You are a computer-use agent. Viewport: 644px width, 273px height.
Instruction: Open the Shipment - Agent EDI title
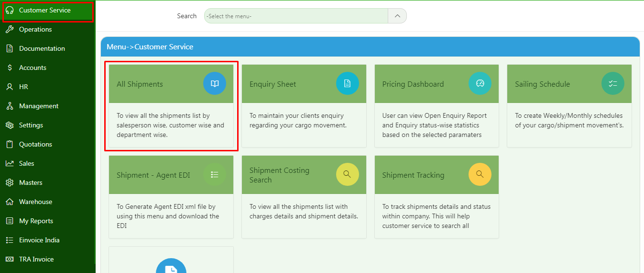[x=153, y=175]
